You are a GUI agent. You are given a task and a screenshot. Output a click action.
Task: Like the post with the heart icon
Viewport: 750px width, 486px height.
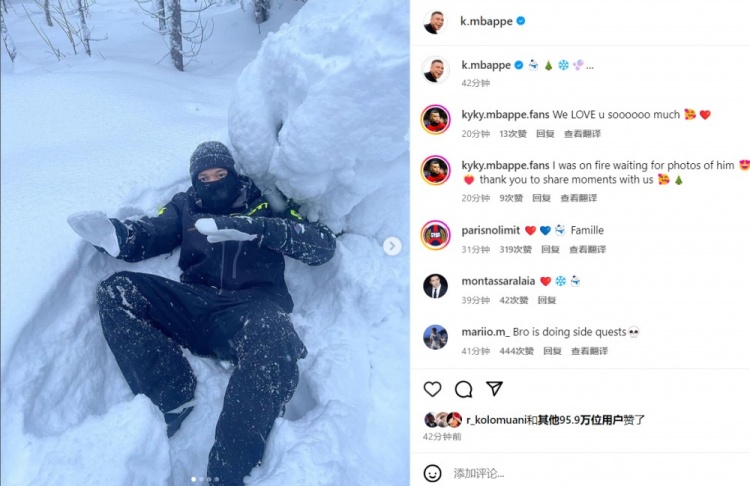[432, 389]
